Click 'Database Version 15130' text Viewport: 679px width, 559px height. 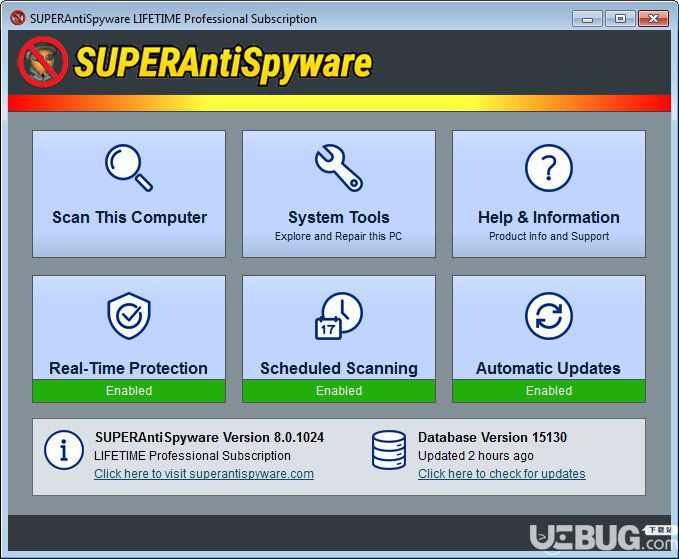pos(492,437)
